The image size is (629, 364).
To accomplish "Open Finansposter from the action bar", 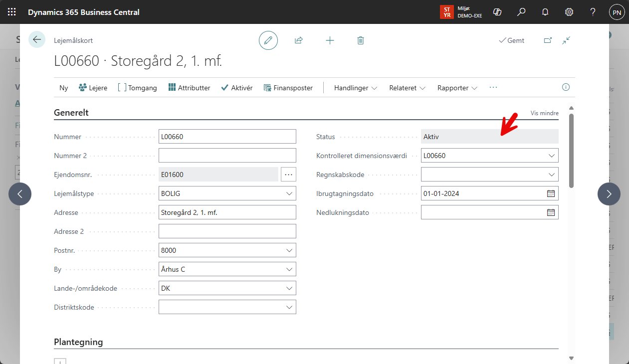I will (x=288, y=88).
